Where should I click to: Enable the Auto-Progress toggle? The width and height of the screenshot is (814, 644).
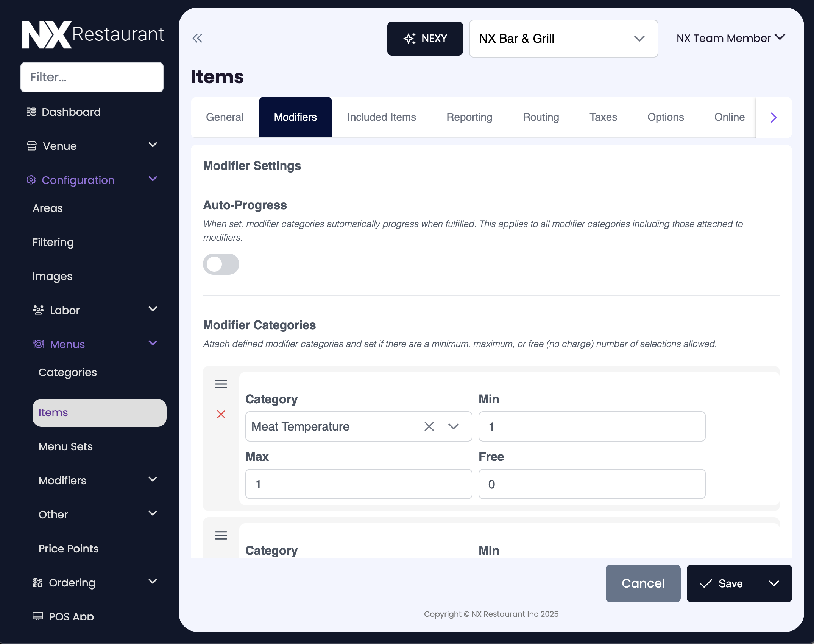pos(221,264)
